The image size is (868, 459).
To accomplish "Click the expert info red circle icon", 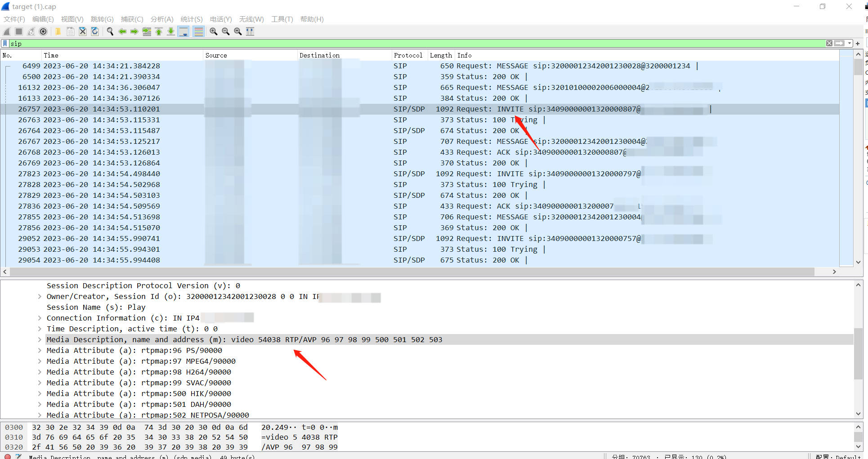I will (7, 456).
